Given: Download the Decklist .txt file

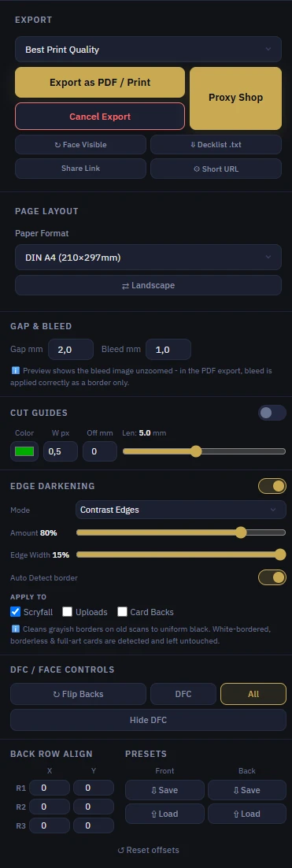Looking at the screenshot, I should (216, 144).
